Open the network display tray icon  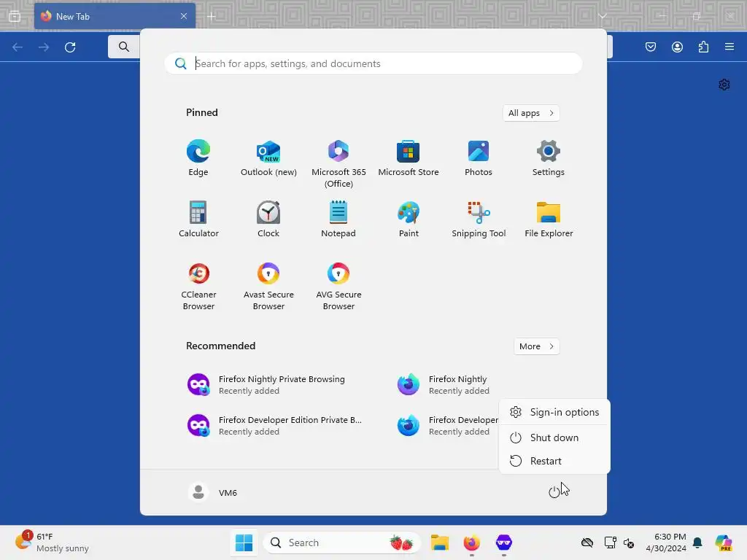coord(611,542)
